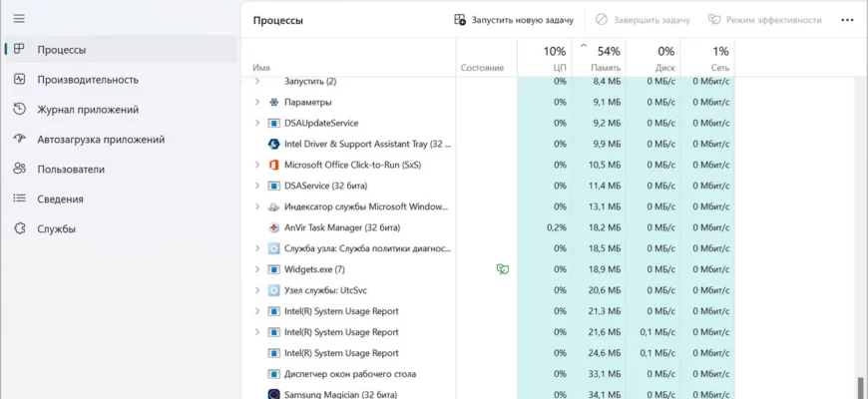Click the Диспетчер окон рабочего стола icon
The width and height of the screenshot is (868, 399).
(273, 374)
